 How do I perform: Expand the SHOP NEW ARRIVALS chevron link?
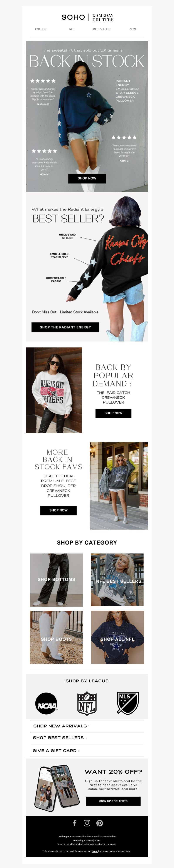tap(61, 726)
